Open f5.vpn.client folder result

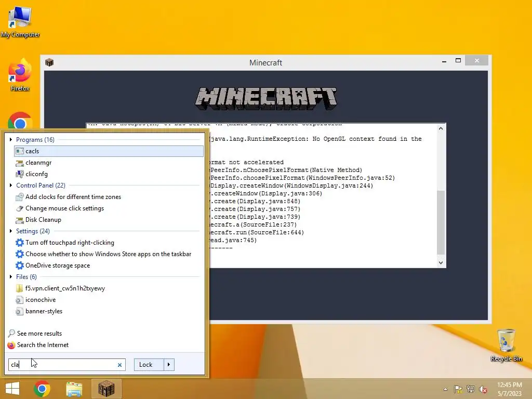[x=109, y=288]
